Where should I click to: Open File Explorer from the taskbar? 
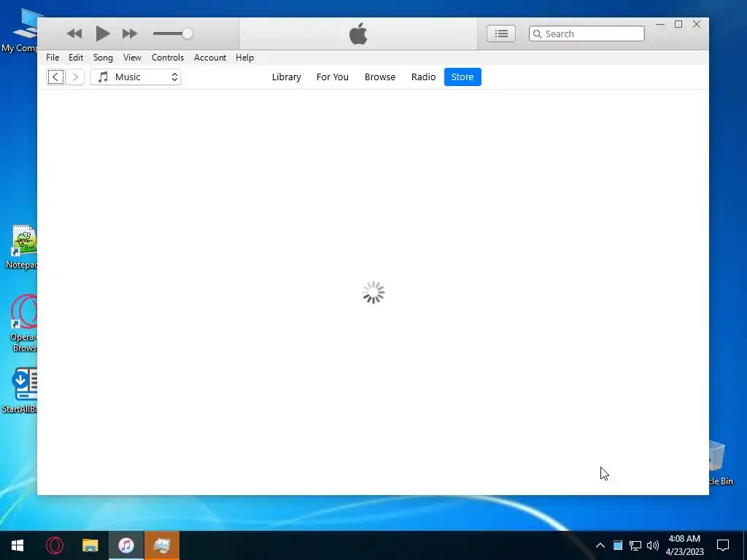[90, 545]
